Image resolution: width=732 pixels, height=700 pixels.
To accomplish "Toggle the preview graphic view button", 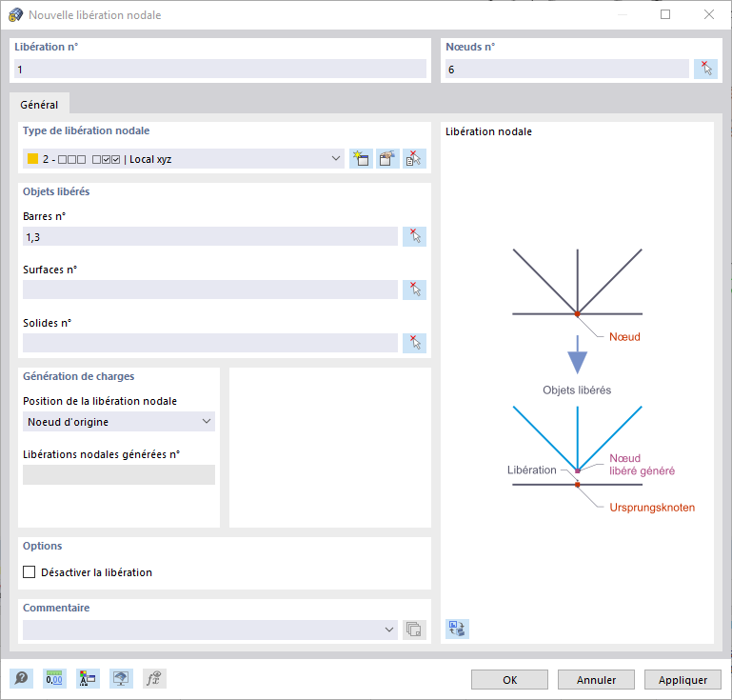I will 457,629.
